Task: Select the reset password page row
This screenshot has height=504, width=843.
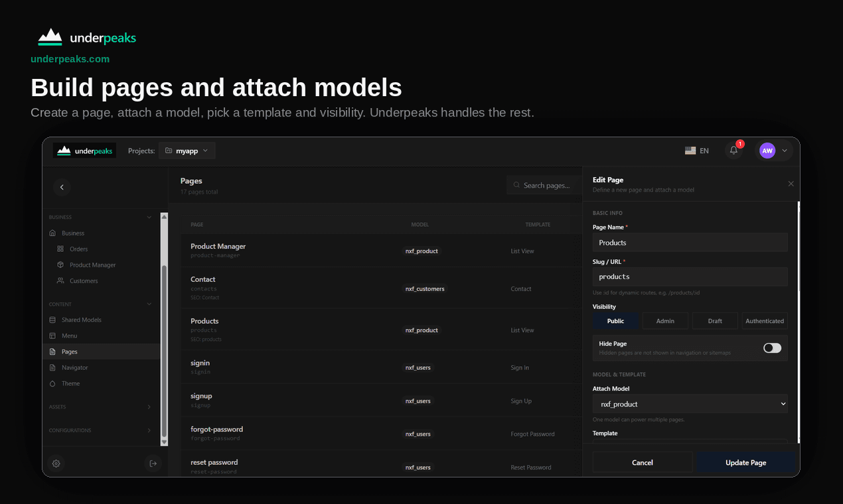Action: point(382,464)
